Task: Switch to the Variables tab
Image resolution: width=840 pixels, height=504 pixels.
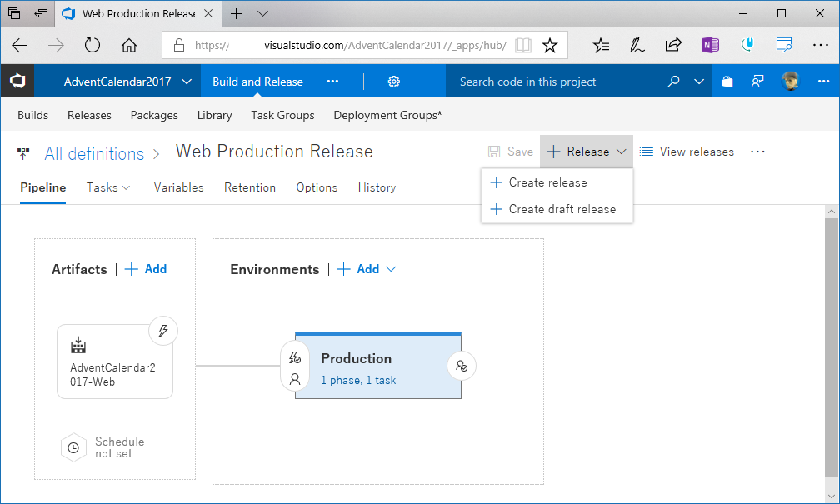Action: (x=178, y=187)
